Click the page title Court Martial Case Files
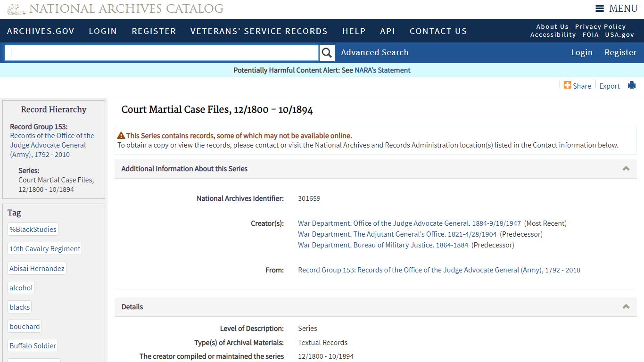Viewport: 644px width, 362px height. coord(217,110)
